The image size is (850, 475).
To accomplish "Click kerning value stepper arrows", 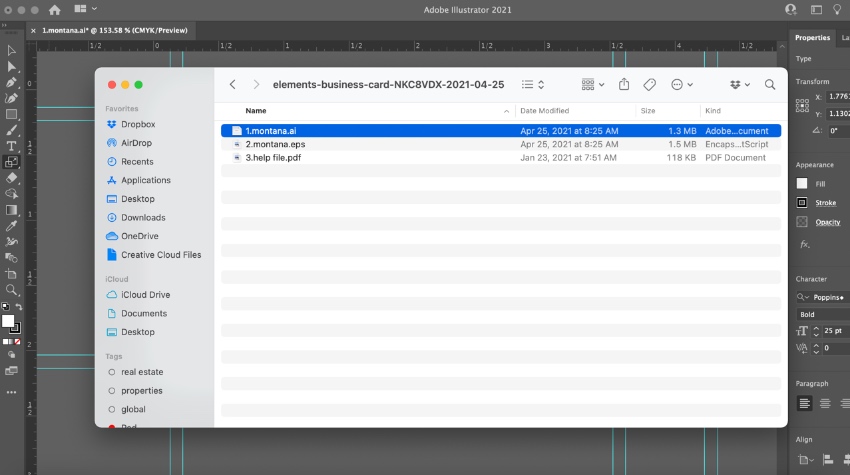I will (816, 348).
